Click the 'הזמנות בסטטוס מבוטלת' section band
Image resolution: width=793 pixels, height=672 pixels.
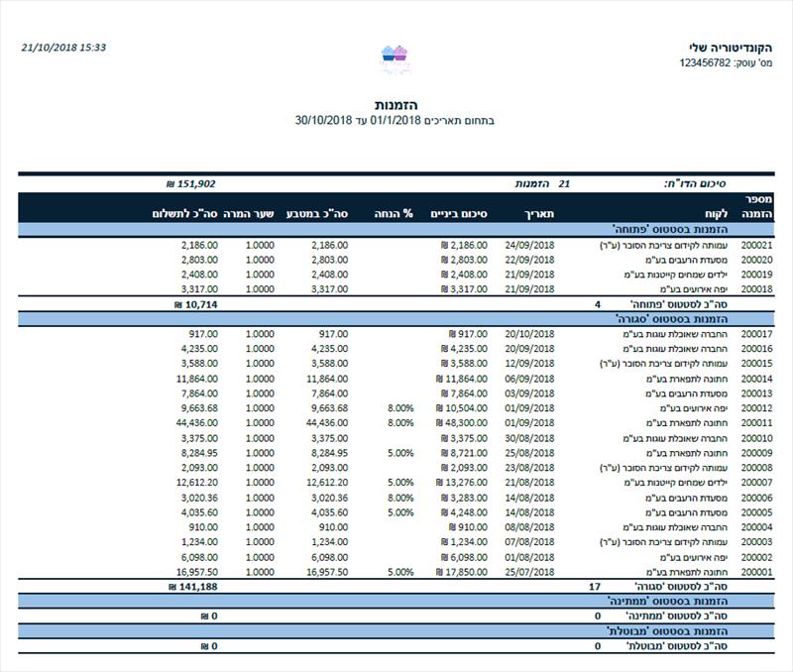click(396, 631)
